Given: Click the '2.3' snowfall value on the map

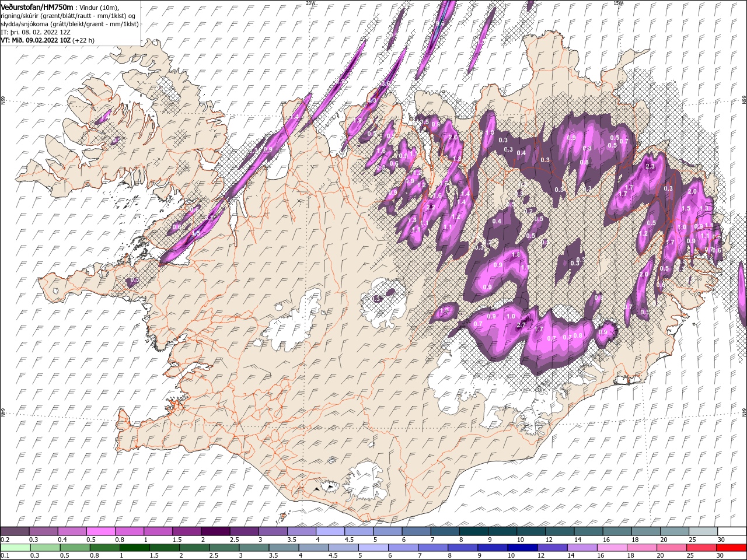Looking at the screenshot, I should (651, 166).
